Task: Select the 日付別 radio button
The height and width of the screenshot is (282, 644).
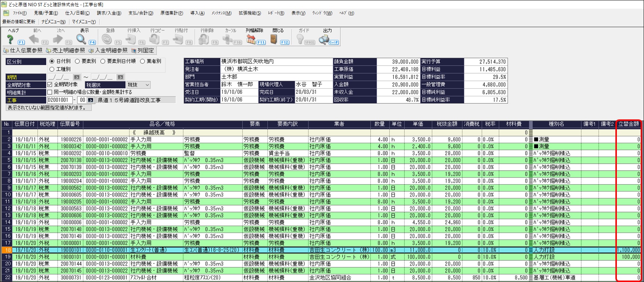Action: (52, 62)
